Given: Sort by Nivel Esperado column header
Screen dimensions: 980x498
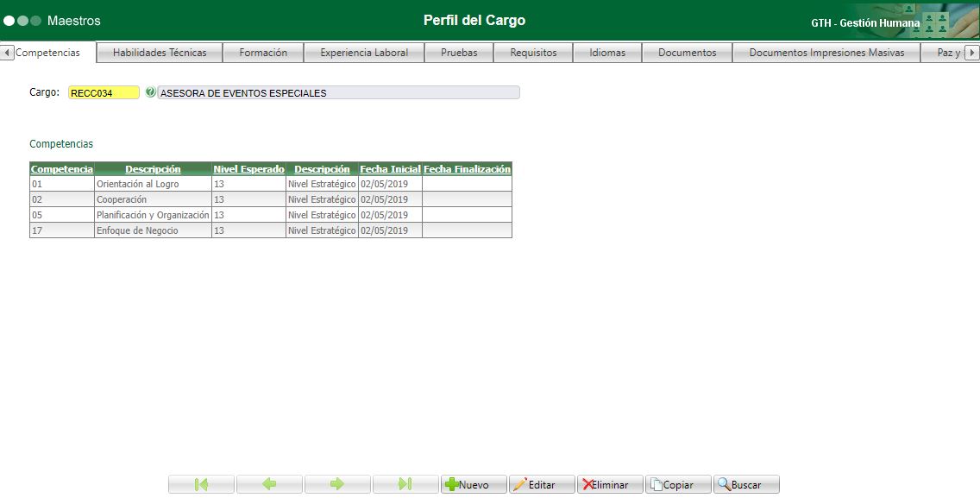Looking at the screenshot, I should click(x=248, y=169).
